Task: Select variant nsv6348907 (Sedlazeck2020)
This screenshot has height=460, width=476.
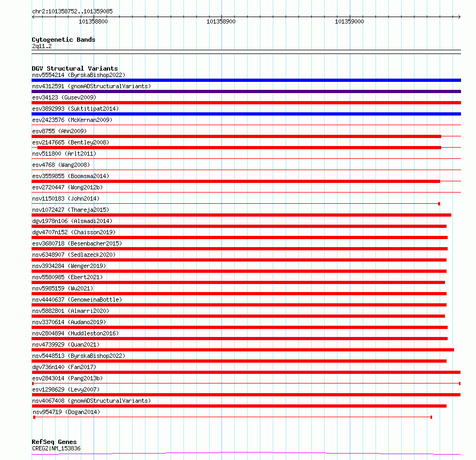Action: point(74,255)
